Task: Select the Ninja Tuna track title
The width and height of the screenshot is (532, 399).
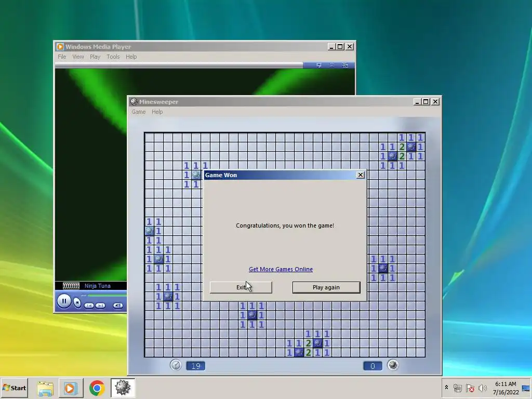Action: 97,286
